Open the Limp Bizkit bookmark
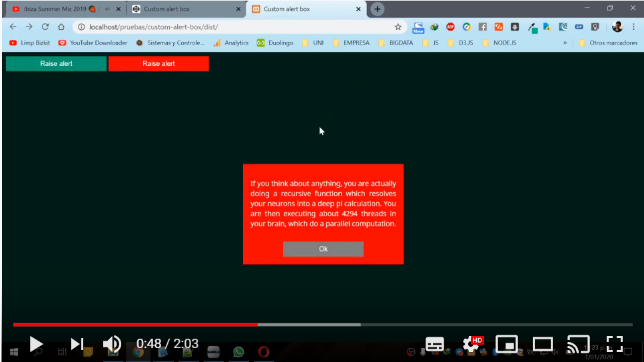This screenshot has width=644, height=362. (29, 43)
